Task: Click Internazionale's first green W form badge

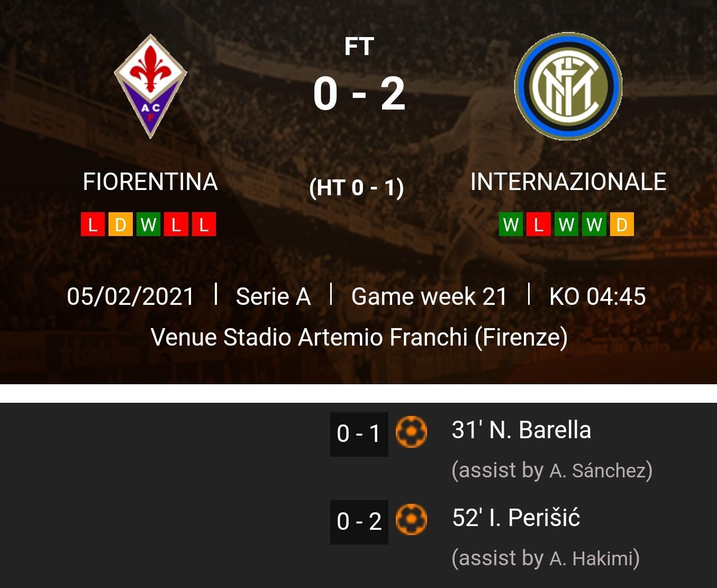Action: 511,224
